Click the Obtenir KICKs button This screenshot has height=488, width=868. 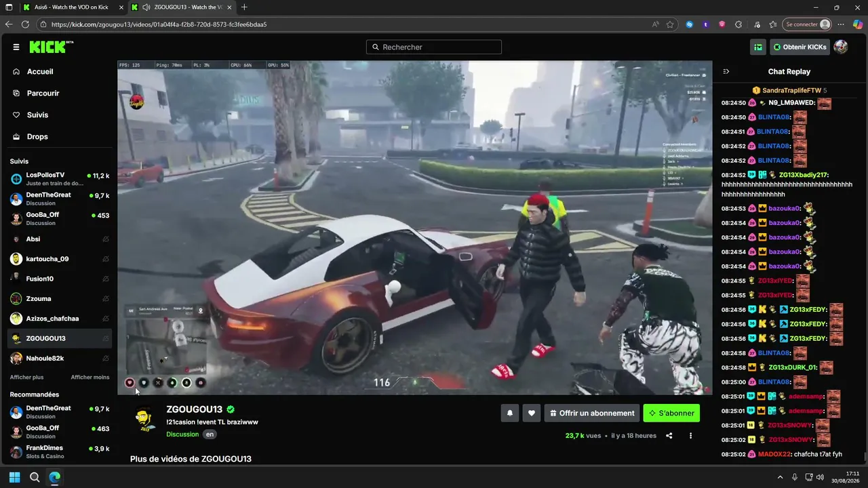800,47
